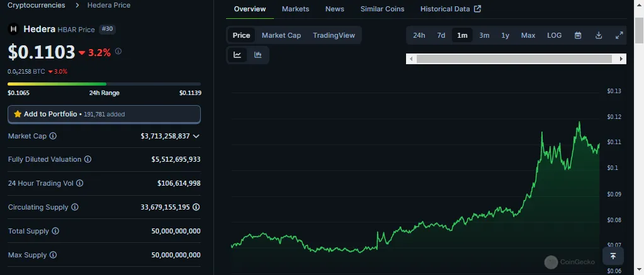Click the Fully Diluted Valuation info icon
The image size is (644, 275).
[88, 159]
